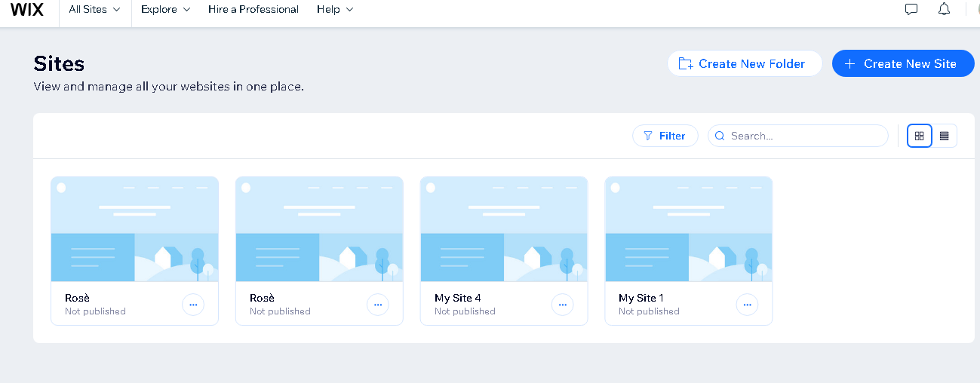Select the My Site 4 thumbnail
The image size is (980, 383).
click(x=504, y=229)
